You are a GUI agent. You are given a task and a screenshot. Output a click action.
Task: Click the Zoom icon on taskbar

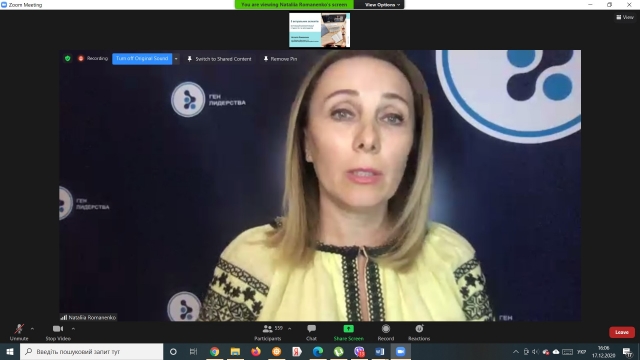click(x=401, y=351)
